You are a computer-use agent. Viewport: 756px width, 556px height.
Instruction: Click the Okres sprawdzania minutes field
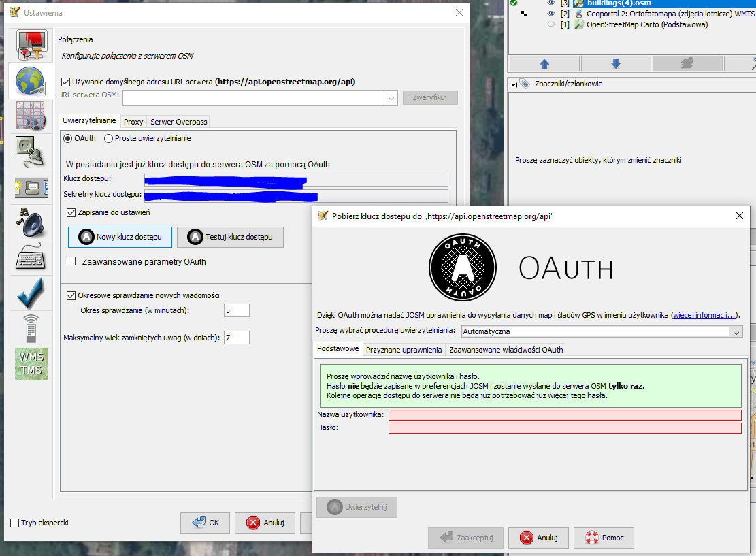point(237,310)
